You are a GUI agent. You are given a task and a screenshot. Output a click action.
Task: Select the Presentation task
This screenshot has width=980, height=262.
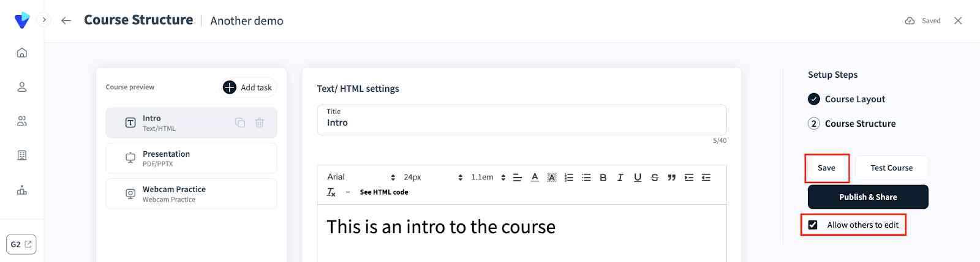191,159
